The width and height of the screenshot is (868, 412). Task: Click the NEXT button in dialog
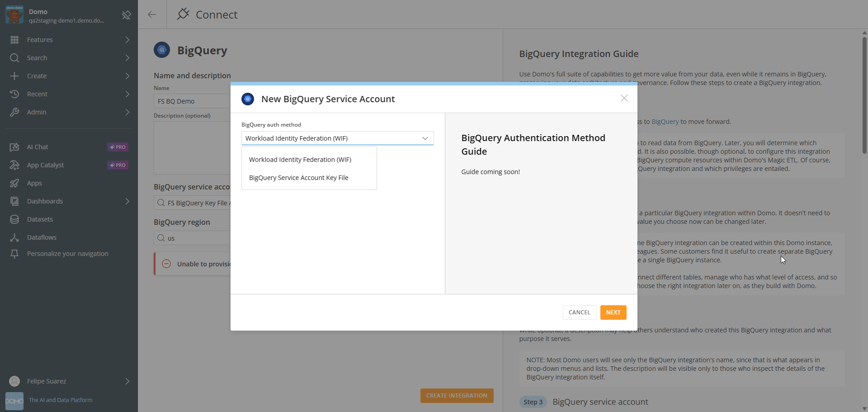click(613, 313)
